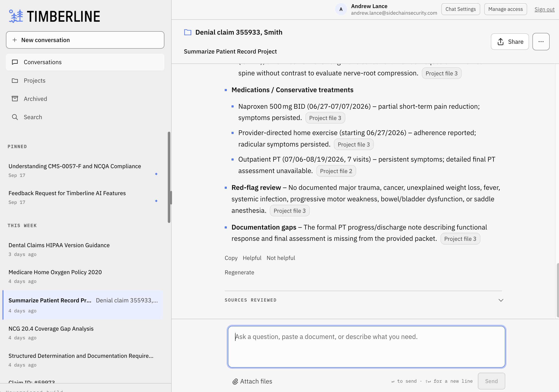Open Archived via its box icon
The width and height of the screenshot is (559, 392).
(15, 99)
